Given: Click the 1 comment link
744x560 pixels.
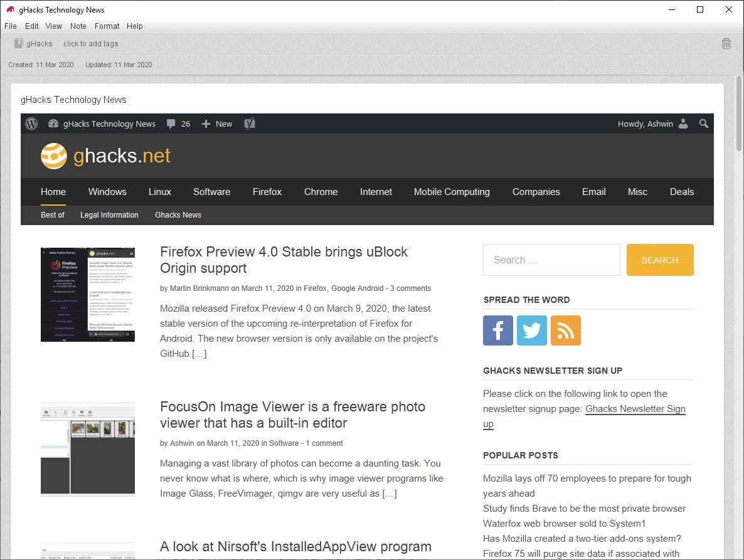Looking at the screenshot, I should 324,443.
